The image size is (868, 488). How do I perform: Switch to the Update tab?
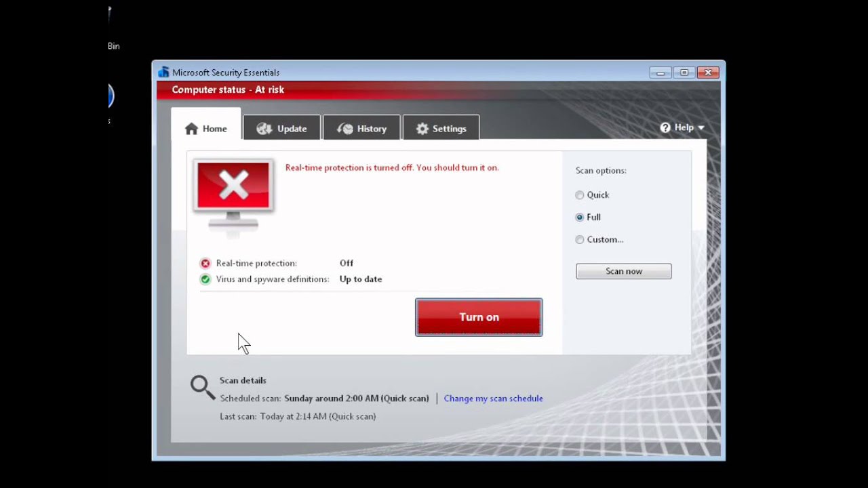click(281, 128)
